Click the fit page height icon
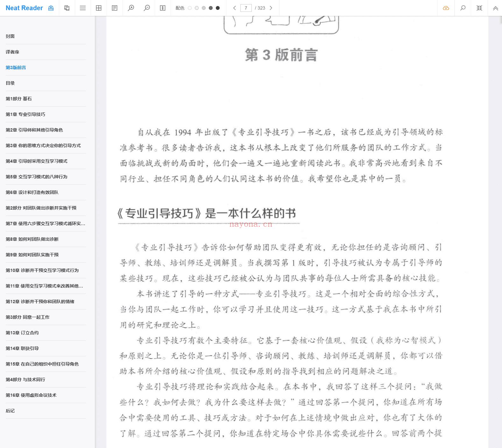502x448 pixels. click(x=163, y=8)
